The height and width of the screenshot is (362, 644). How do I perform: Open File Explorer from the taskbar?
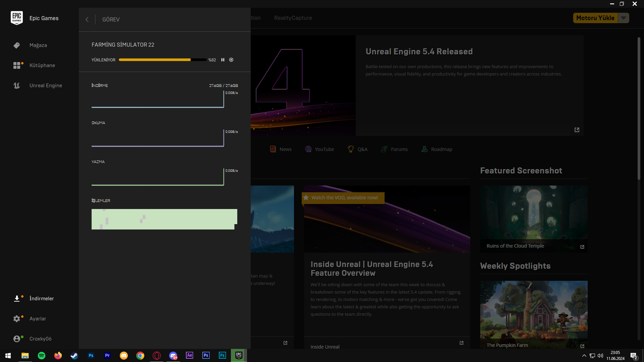pyautogui.click(x=25, y=356)
